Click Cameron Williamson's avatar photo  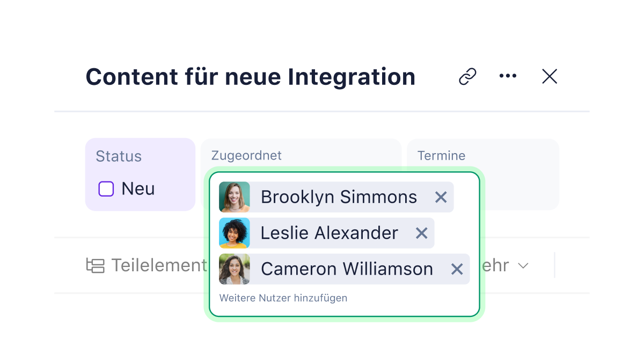coord(235,269)
